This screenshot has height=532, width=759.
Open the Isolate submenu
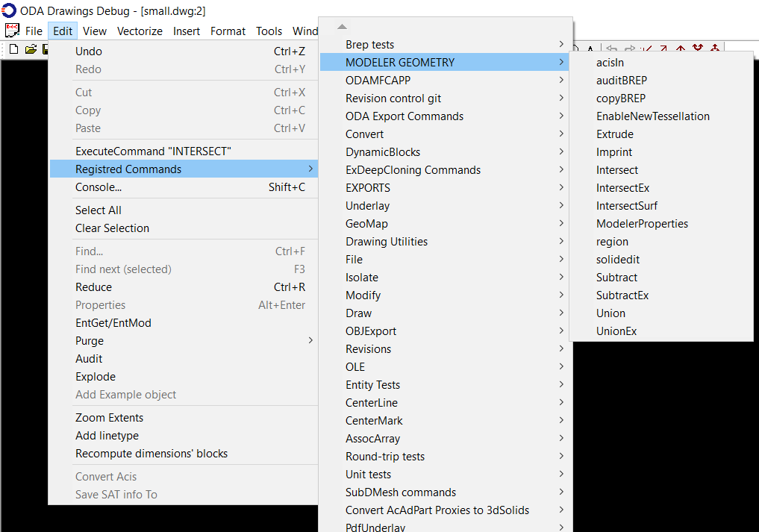[446, 278]
